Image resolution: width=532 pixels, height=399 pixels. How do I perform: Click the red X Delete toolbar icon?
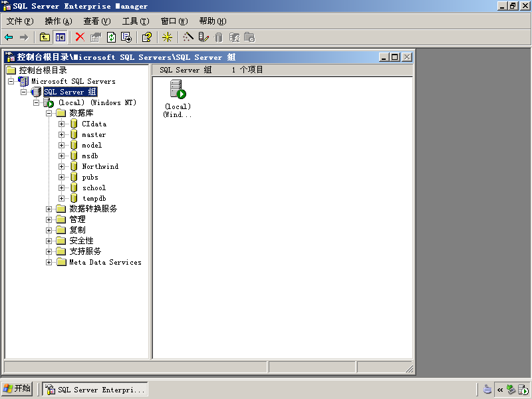(80, 37)
